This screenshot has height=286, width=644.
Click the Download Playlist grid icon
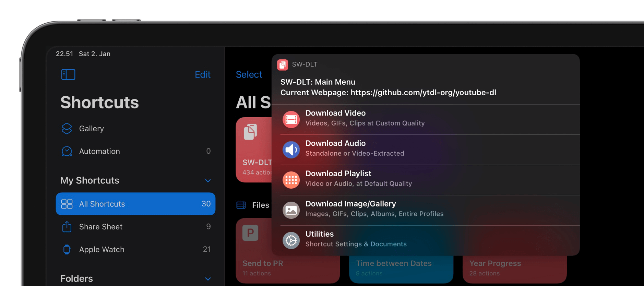pos(291,180)
